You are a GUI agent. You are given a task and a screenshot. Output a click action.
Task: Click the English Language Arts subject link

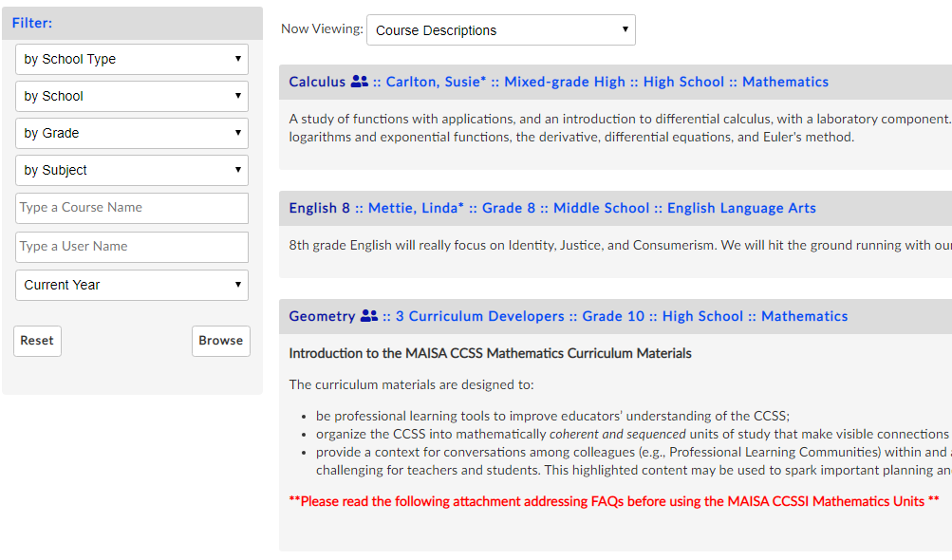[741, 208]
